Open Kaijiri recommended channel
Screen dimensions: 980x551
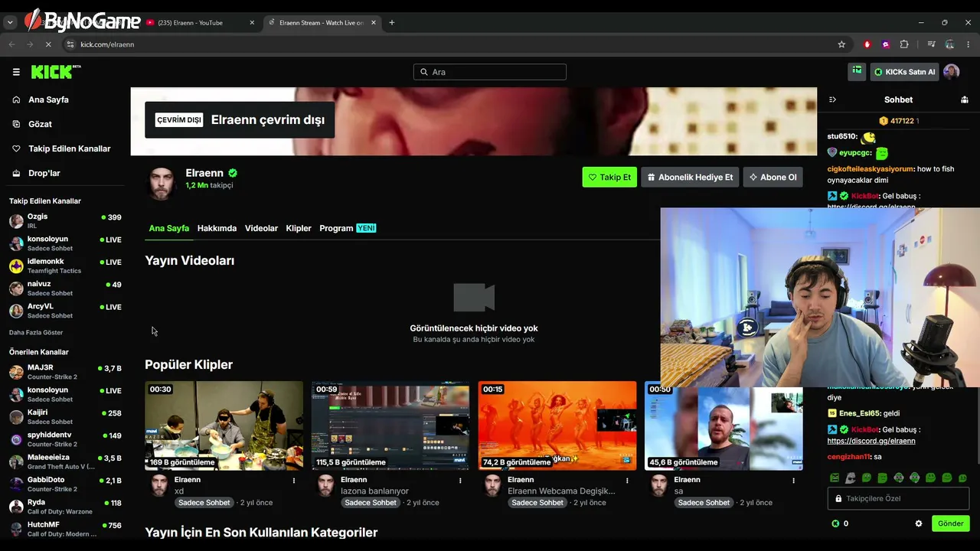click(x=65, y=417)
